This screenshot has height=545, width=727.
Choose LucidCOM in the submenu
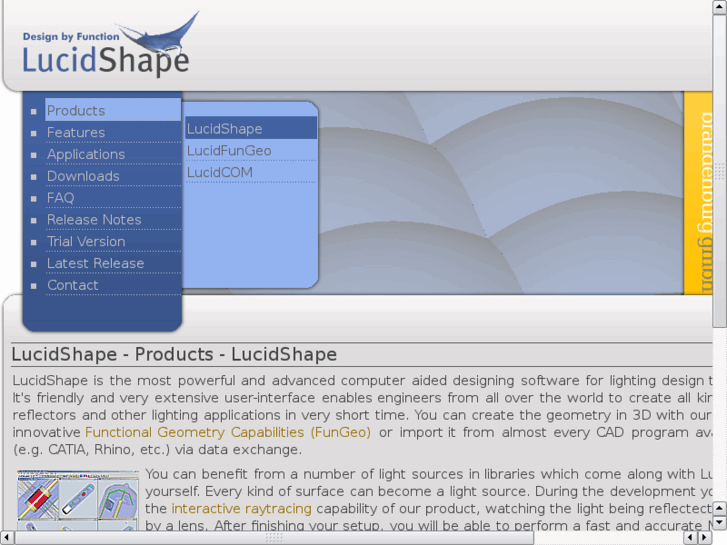[251, 173]
